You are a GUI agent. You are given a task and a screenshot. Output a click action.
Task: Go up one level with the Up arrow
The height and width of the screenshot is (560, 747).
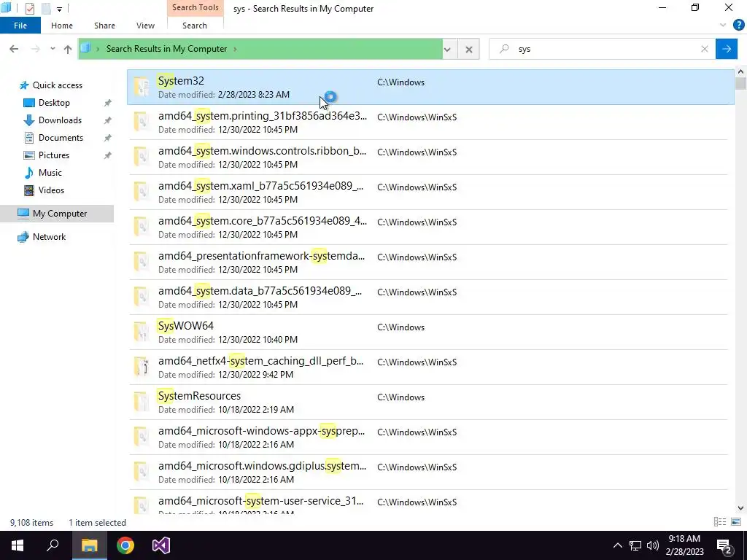[x=68, y=49]
